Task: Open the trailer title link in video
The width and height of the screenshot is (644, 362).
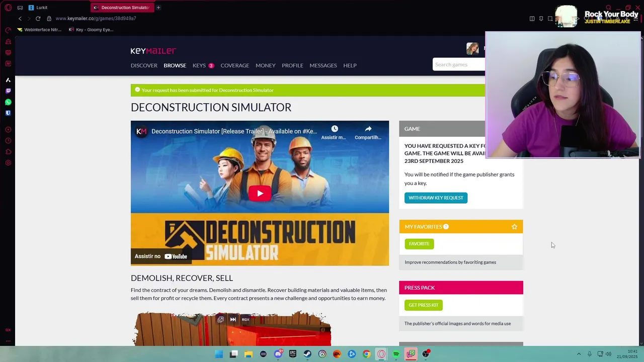Action: pyautogui.click(x=234, y=131)
